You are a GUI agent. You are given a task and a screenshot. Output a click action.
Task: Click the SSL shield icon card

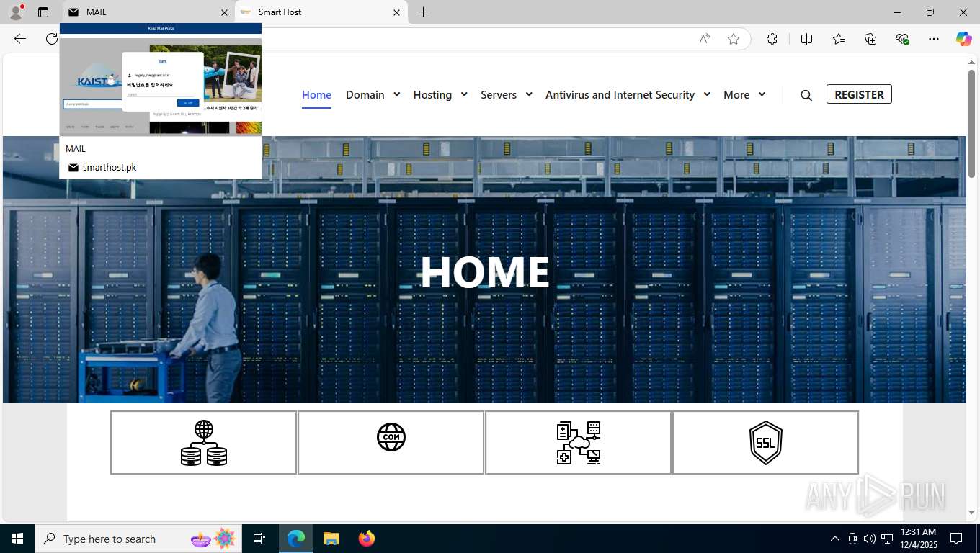pyautogui.click(x=766, y=443)
